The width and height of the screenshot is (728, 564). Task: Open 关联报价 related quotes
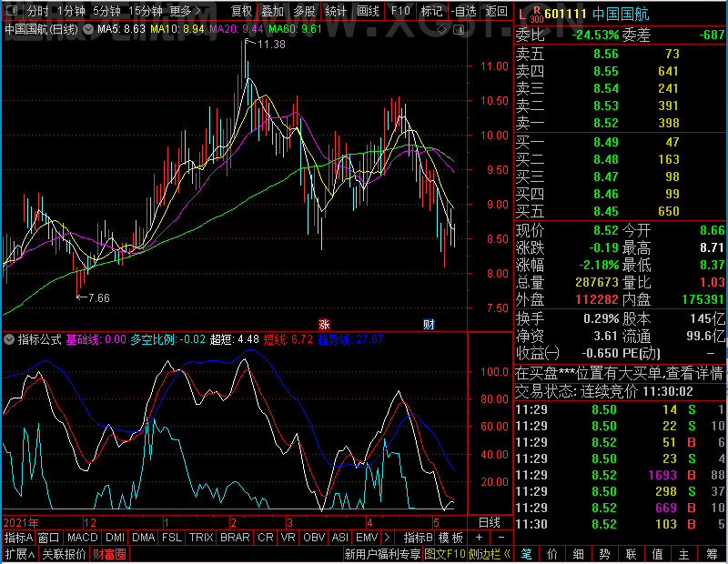point(64,554)
